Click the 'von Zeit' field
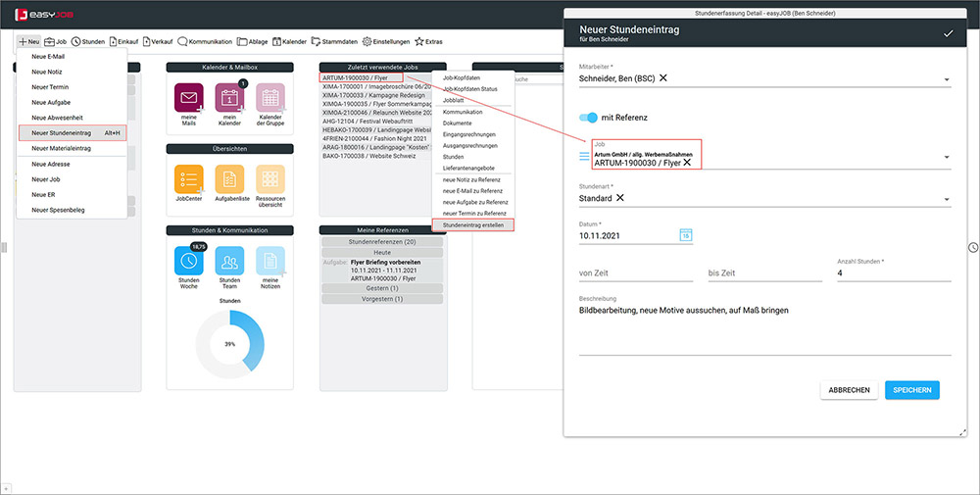Image resolution: width=980 pixels, height=495 pixels. coord(636,273)
